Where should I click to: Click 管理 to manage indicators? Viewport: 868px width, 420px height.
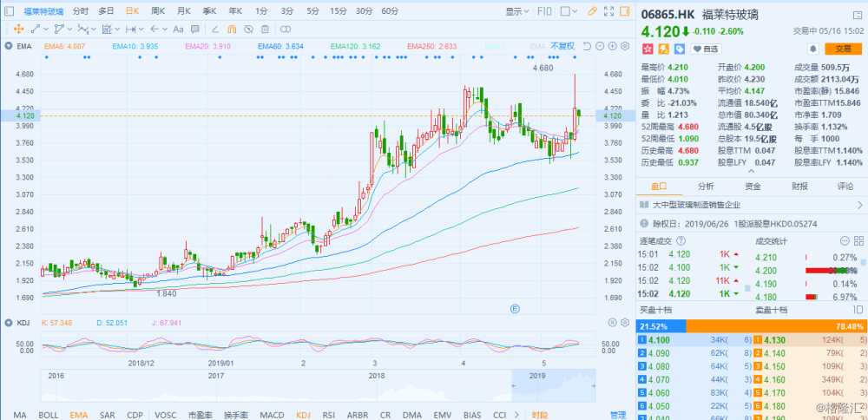click(x=617, y=415)
